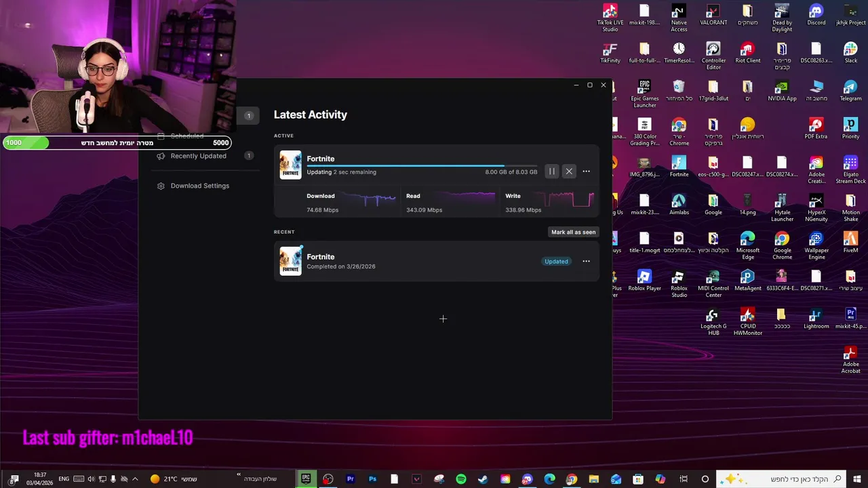Image resolution: width=868 pixels, height=488 pixels.
Task: Open Slack desktop shortcut
Action: point(850,53)
